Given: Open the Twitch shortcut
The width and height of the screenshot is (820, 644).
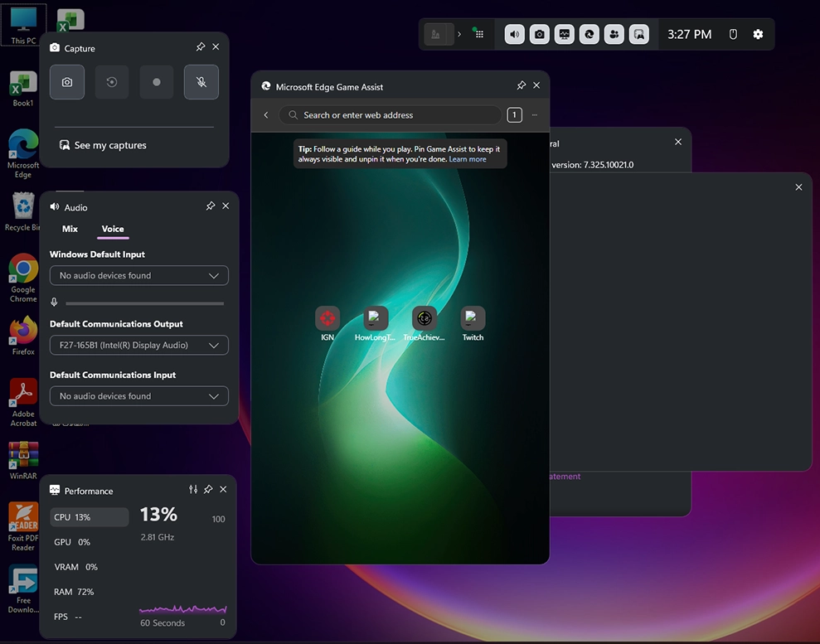Looking at the screenshot, I should [473, 318].
